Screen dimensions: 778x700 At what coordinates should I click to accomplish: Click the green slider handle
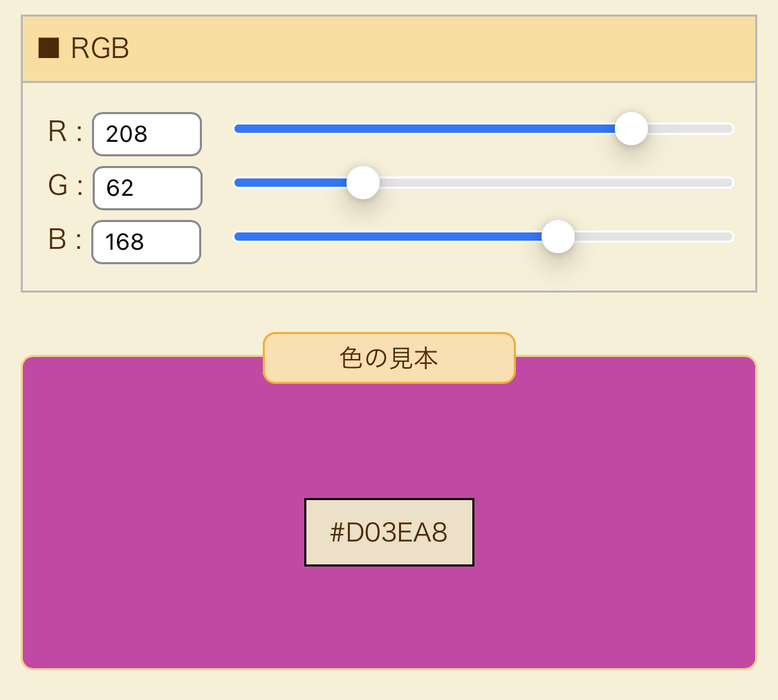pos(362,183)
